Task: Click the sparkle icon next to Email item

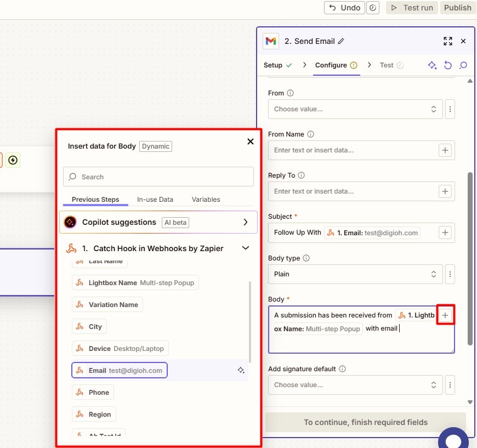Action: 241,371
